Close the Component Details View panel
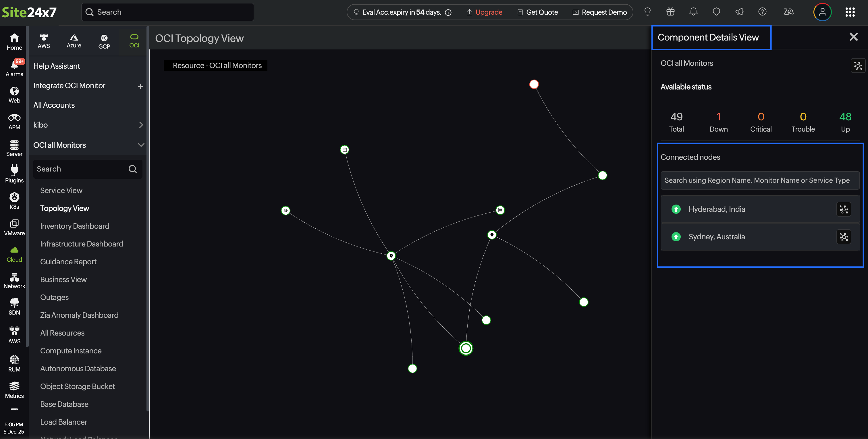The image size is (868, 439). pyautogui.click(x=853, y=37)
